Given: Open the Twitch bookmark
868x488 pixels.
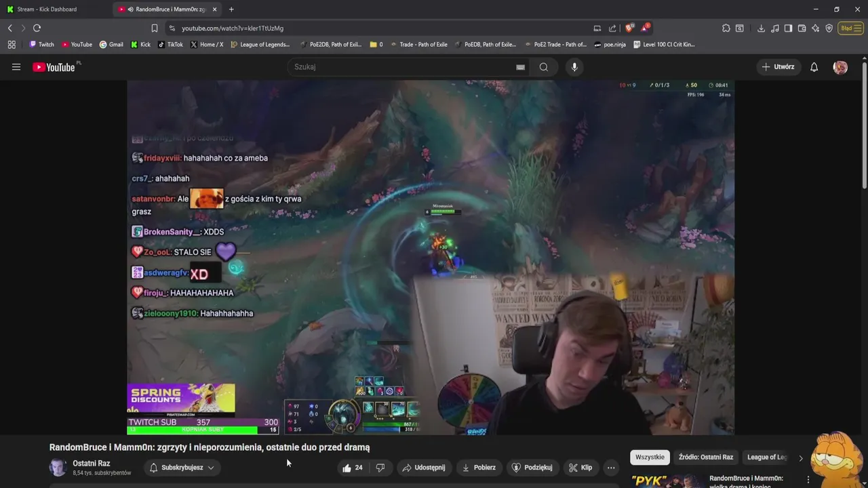Looking at the screenshot, I should click(42, 45).
